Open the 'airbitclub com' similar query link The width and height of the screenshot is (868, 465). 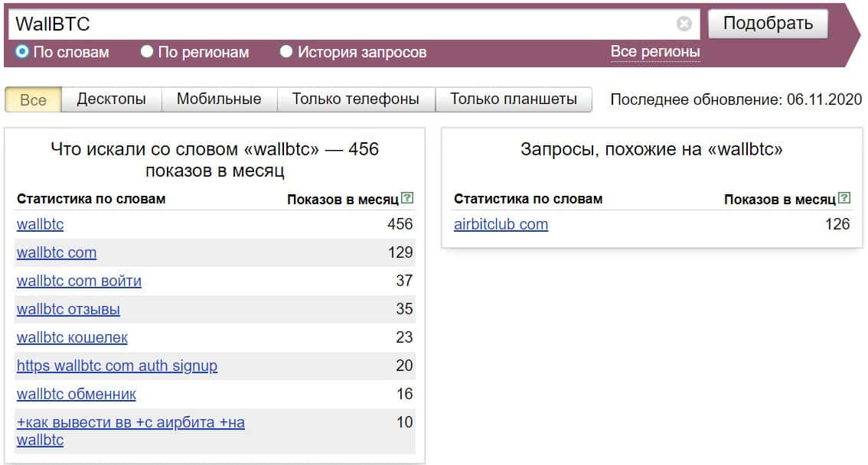(501, 224)
